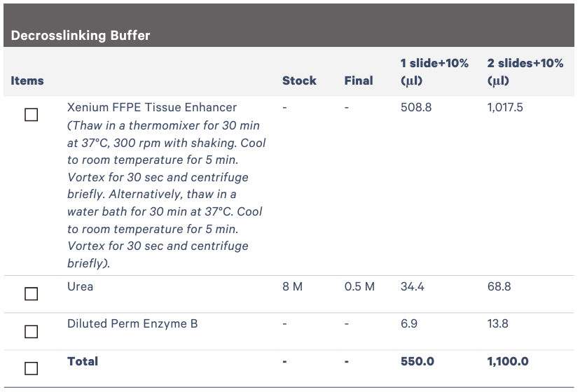Image resolution: width=580 pixels, height=392 pixels.
Task: Click the Urea final concentration 0.5 M
Action: [x=359, y=286]
